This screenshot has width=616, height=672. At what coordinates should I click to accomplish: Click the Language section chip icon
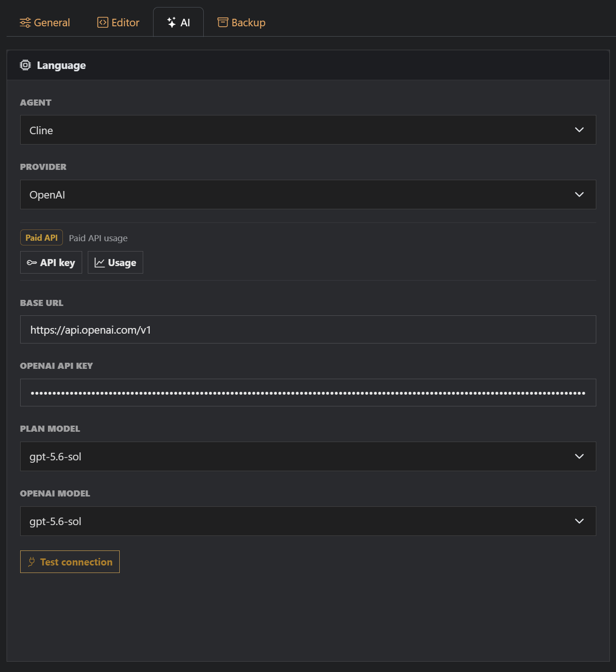click(x=25, y=65)
